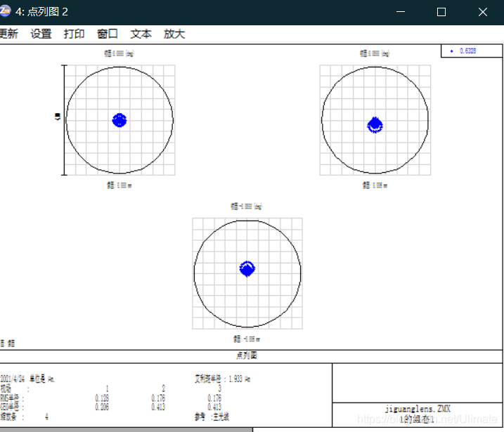504x432 pixels.
Task: Click RMS radius value 0.176 for field 3
Action: click(x=214, y=398)
